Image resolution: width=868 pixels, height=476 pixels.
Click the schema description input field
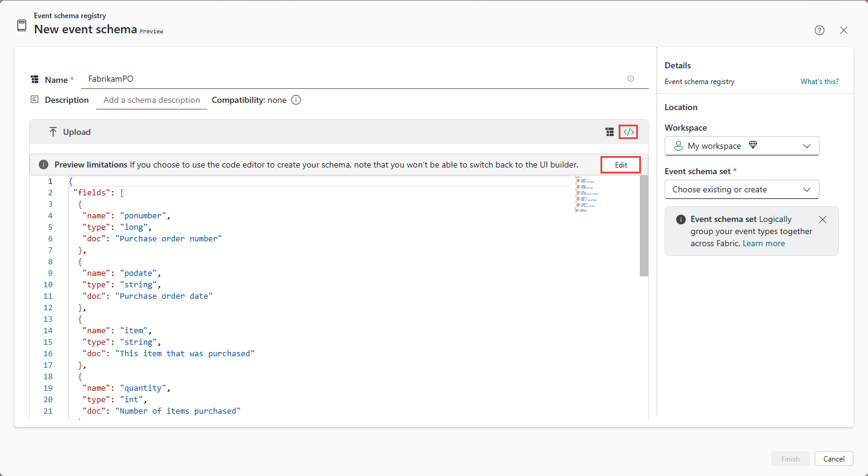[151, 100]
